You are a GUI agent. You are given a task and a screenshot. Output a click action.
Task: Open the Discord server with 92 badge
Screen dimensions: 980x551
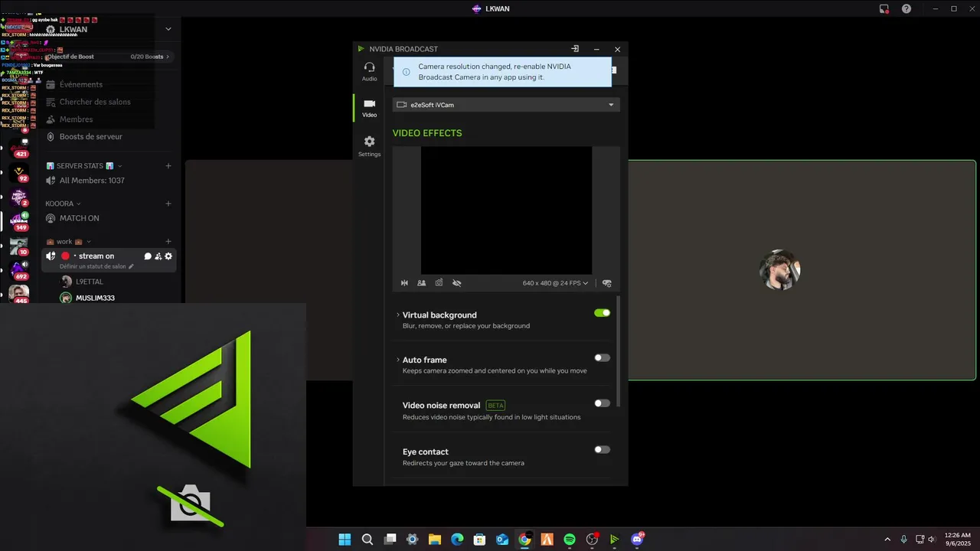point(19,172)
